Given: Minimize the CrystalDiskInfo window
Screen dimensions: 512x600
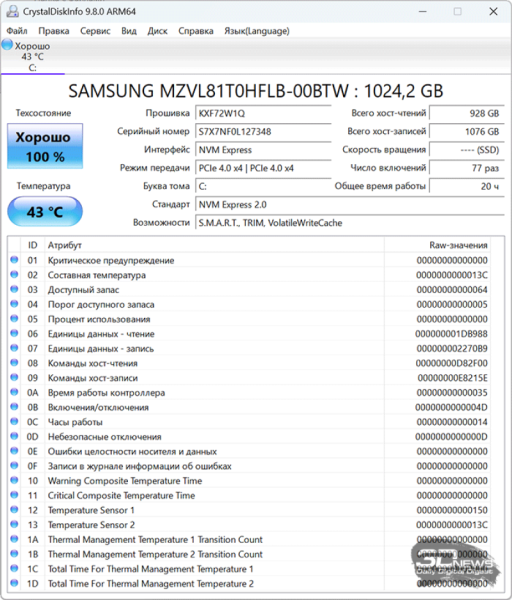Looking at the screenshot, I should click(x=422, y=11).
